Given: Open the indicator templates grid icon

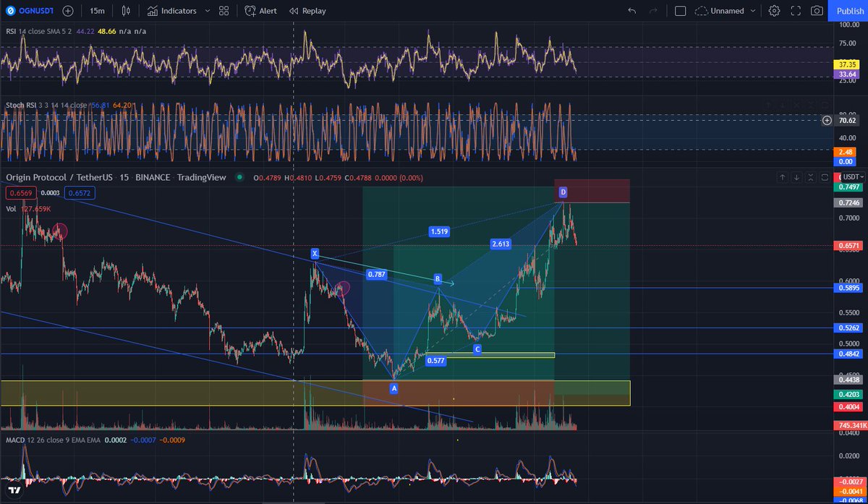Looking at the screenshot, I should [x=224, y=11].
